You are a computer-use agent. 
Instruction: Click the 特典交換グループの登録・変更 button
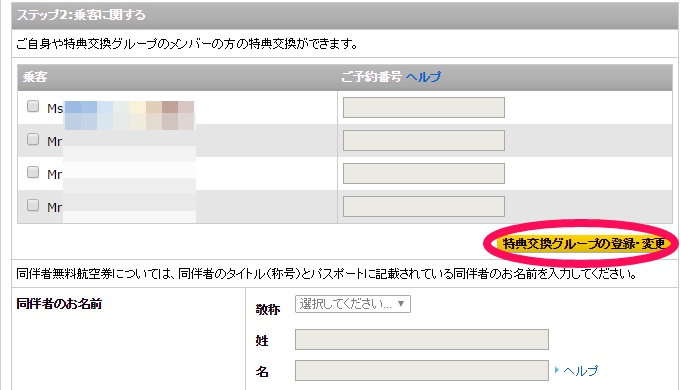(x=583, y=244)
